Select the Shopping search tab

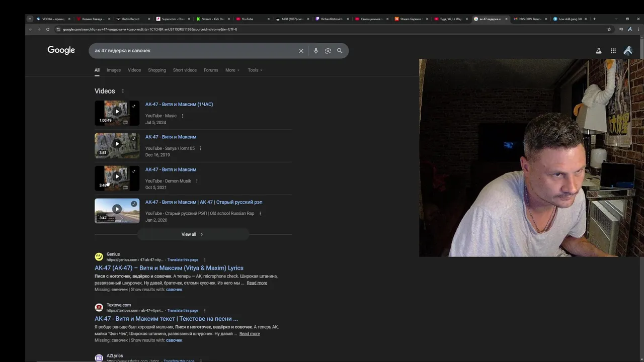click(157, 70)
